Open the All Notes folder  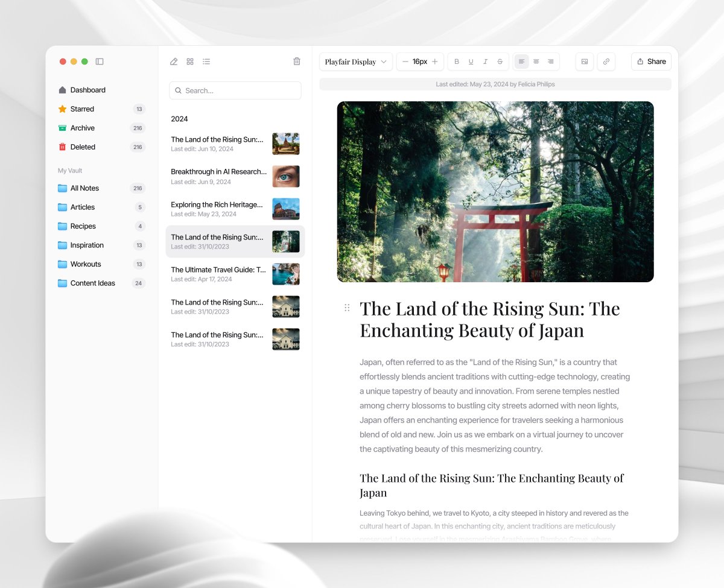101,188
